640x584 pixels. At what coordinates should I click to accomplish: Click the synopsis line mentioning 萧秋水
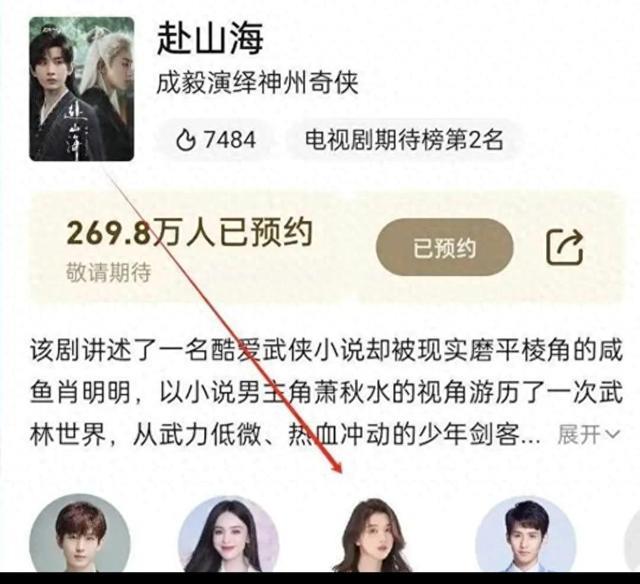click(326, 393)
